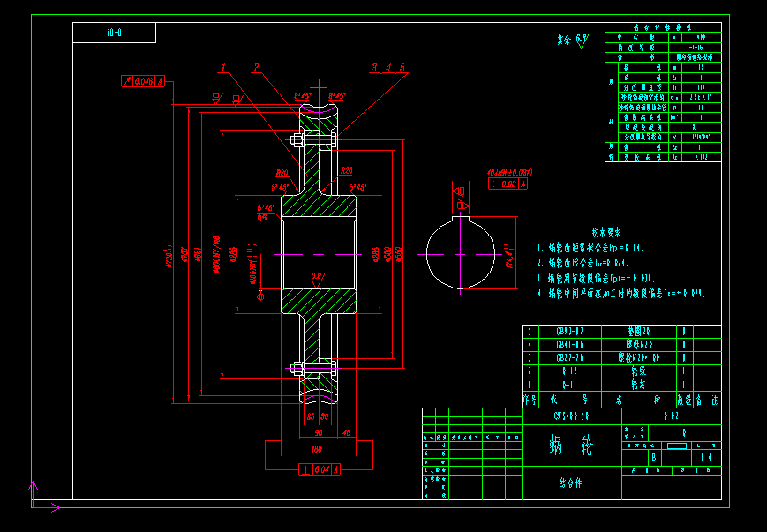Viewport: 767px width, 532px height.
Task: Select perpendicularity tolerance frame 0.04 A
Action: 320,470
